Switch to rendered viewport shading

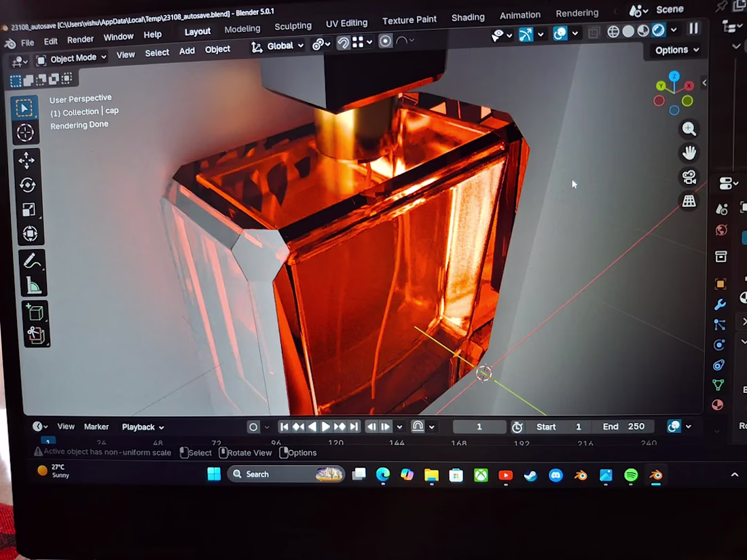click(x=659, y=31)
